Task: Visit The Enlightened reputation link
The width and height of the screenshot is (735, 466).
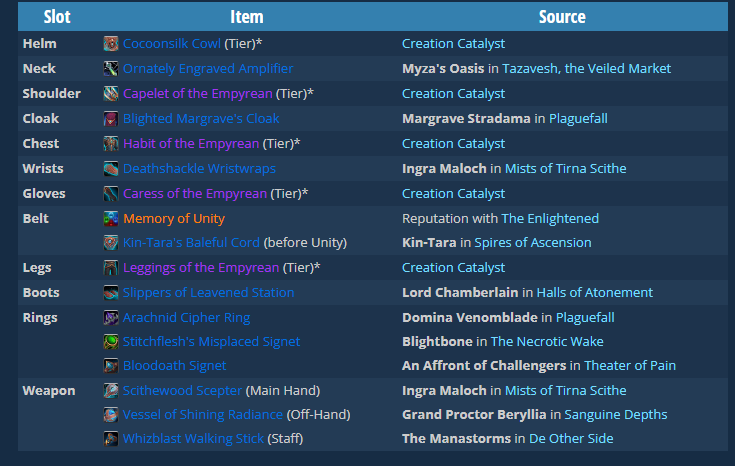Action: pos(550,219)
